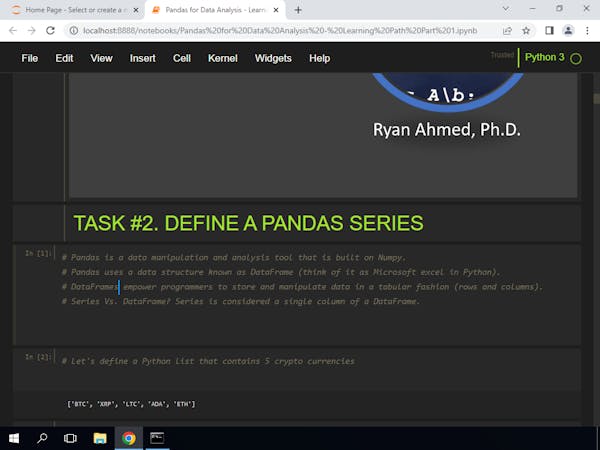
Task: Open the Windows Start menu
Action: (14, 438)
